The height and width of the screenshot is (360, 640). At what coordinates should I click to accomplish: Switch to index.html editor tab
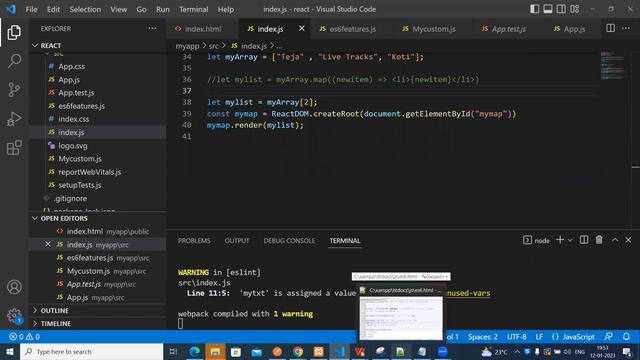click(203, 29)
